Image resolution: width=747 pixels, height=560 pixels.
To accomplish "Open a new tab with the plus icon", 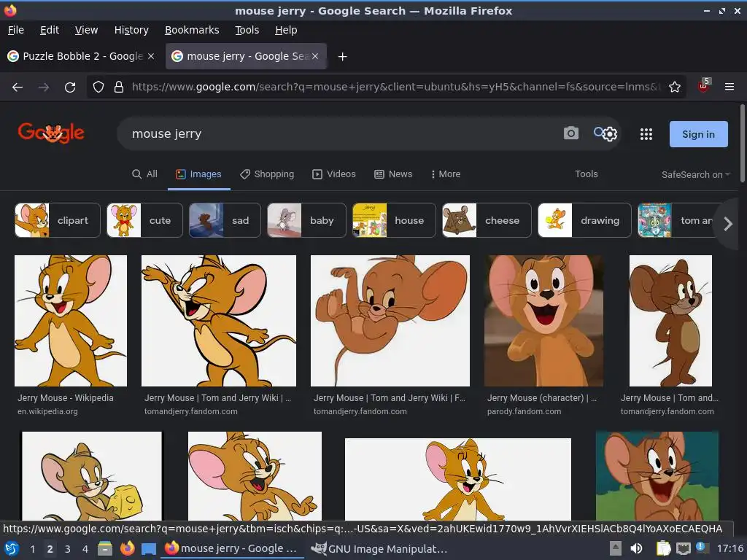I will 342,57.
